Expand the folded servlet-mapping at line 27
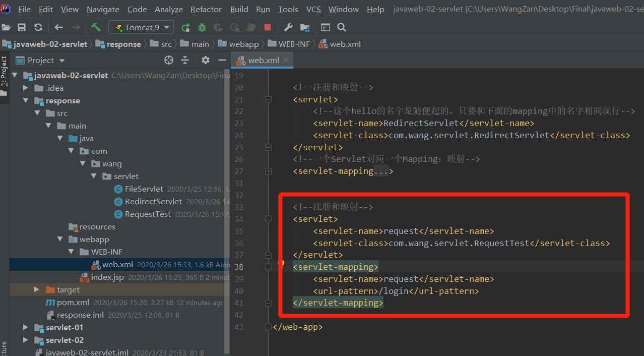The width and height of the screenshot is (644, 356). coord(269,171)
